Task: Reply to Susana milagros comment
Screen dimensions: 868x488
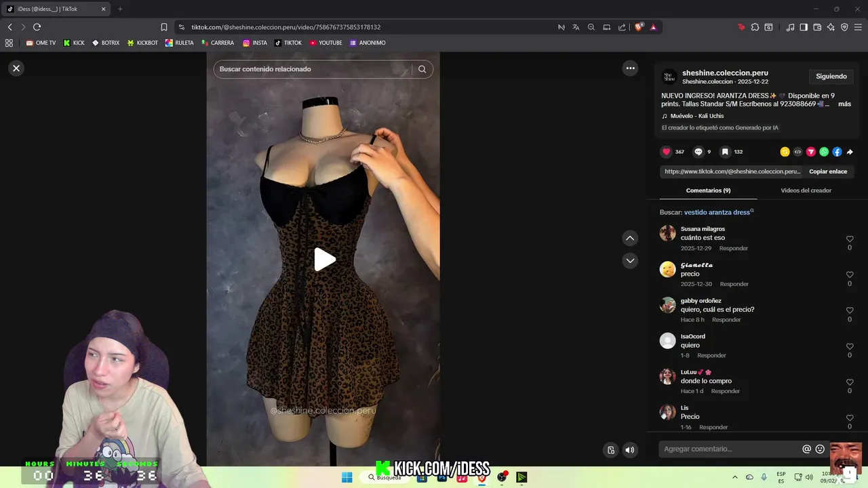Action: click(x=734, y=248)
